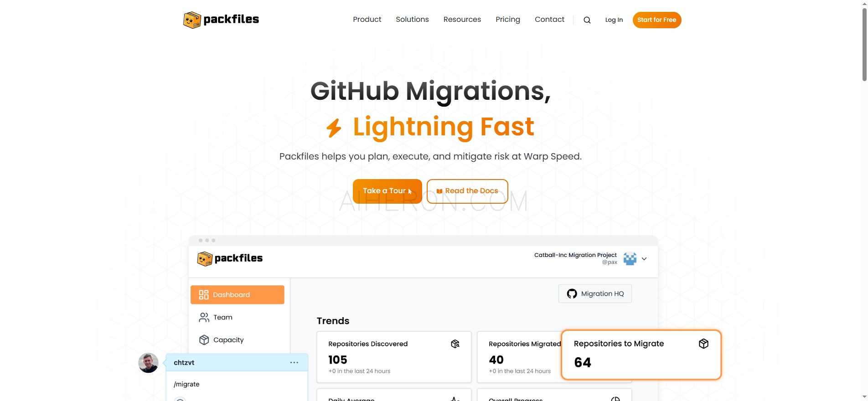
Task: Click the Repositories Discovered card
Action: pos(394,357)
